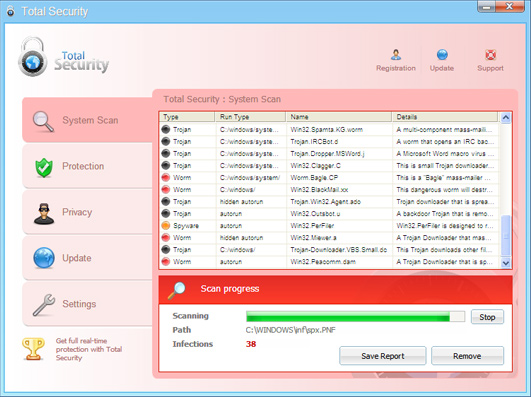Sort by the Details column header
Image resolution: width=531 pixels, height=397 pixels.
(445, 117)
